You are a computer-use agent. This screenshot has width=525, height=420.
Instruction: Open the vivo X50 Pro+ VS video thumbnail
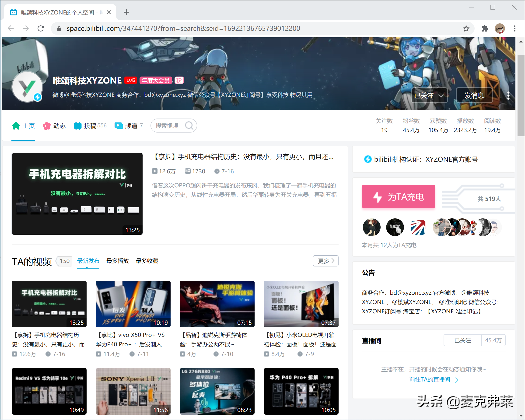click(x=133, y=304)
